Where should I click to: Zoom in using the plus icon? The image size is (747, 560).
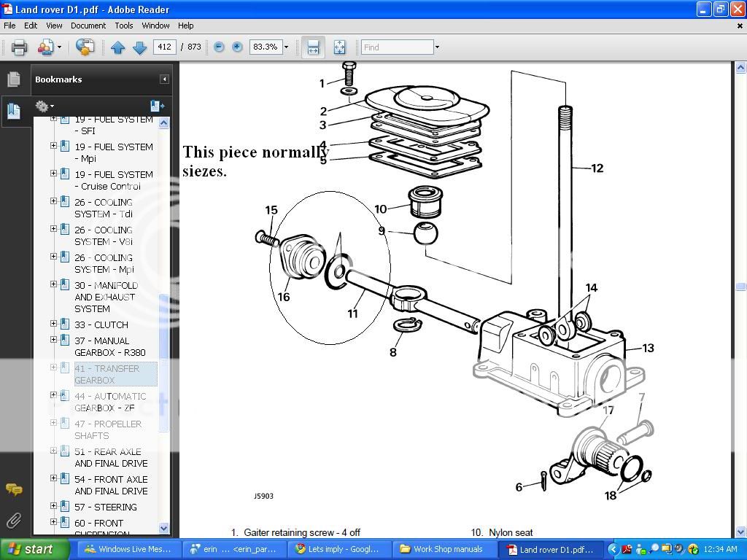tap(237, 47)
